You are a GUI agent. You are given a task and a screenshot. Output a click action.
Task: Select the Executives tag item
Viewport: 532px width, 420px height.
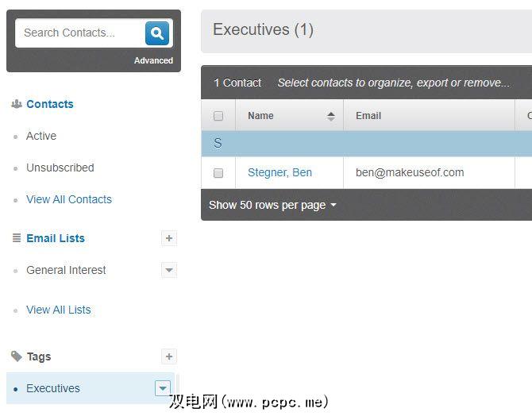(x=53, y=388)
